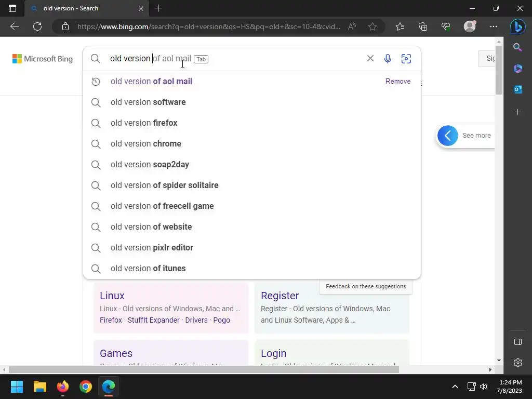Select suggestion 'old version soap2day'
Image resolution: width=532 pixels, height=399 pixels.
[252, 165]
